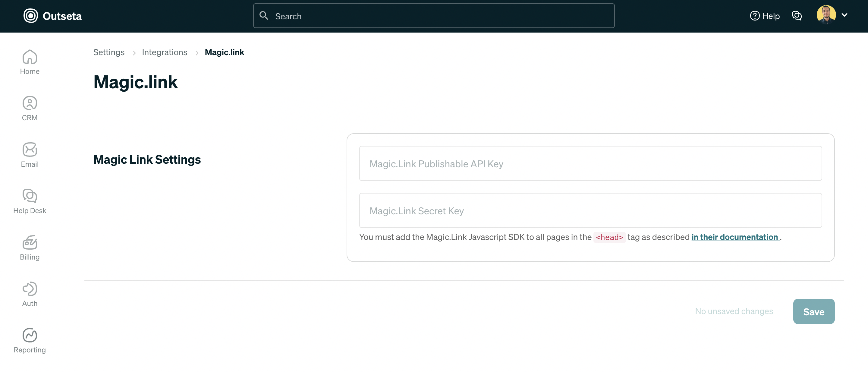
Task: Open the 'in their documentation' link
Action: click(735, 237)
